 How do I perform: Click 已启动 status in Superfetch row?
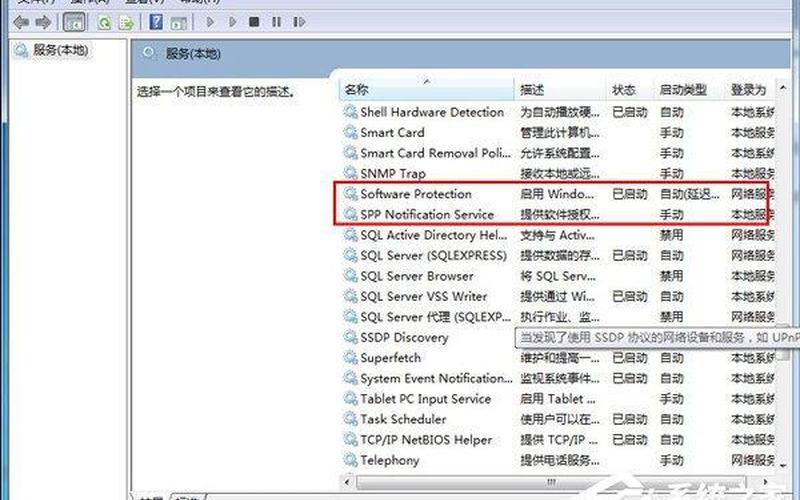click(x=630, y=358)
